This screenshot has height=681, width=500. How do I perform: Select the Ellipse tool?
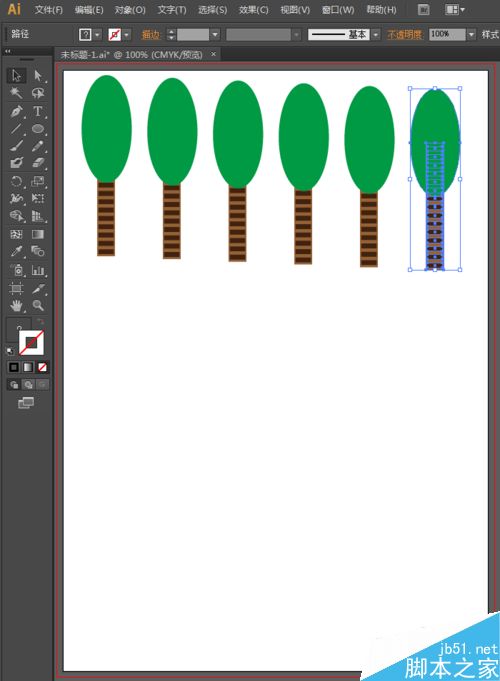[38, 129]
